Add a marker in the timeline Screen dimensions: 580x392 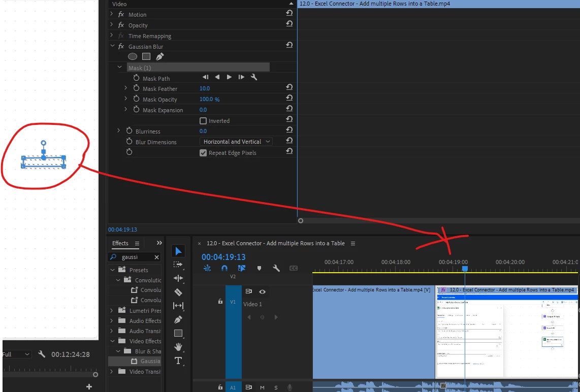click(259, 268)
